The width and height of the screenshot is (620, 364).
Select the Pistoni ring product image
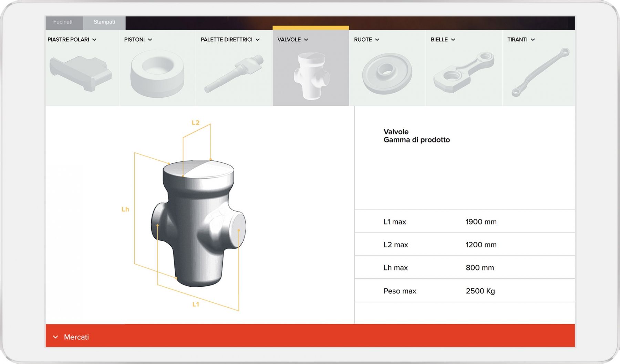click(157, 74)
